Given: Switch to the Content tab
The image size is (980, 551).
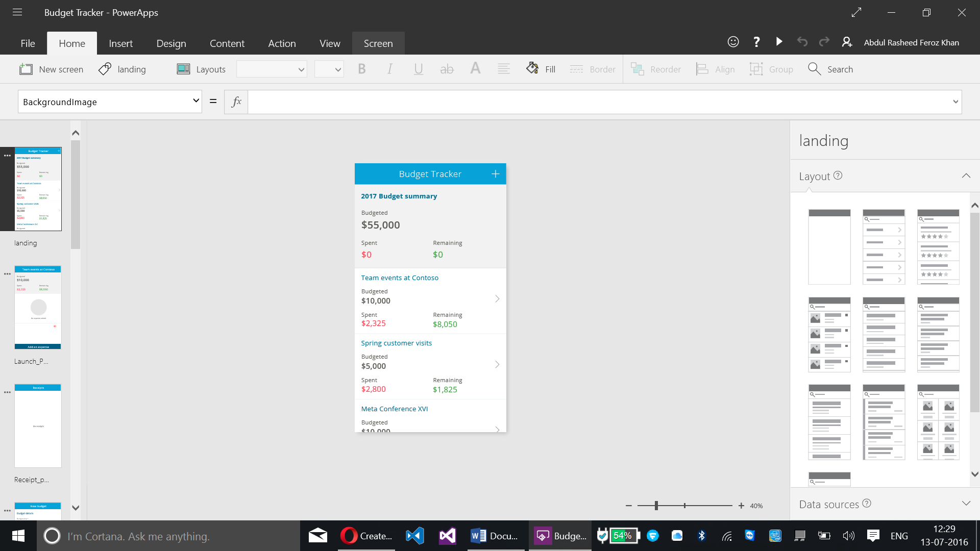Looking at the screenshot, I should pyautogui.click(x=227, y=43).
